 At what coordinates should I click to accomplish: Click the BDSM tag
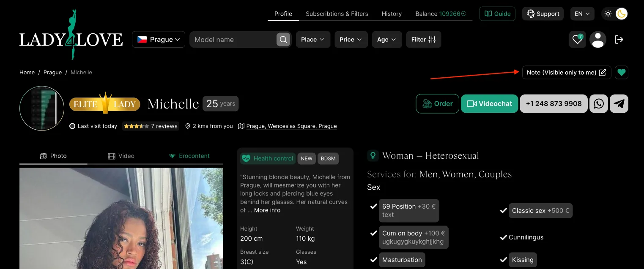(x=328, y=158)
